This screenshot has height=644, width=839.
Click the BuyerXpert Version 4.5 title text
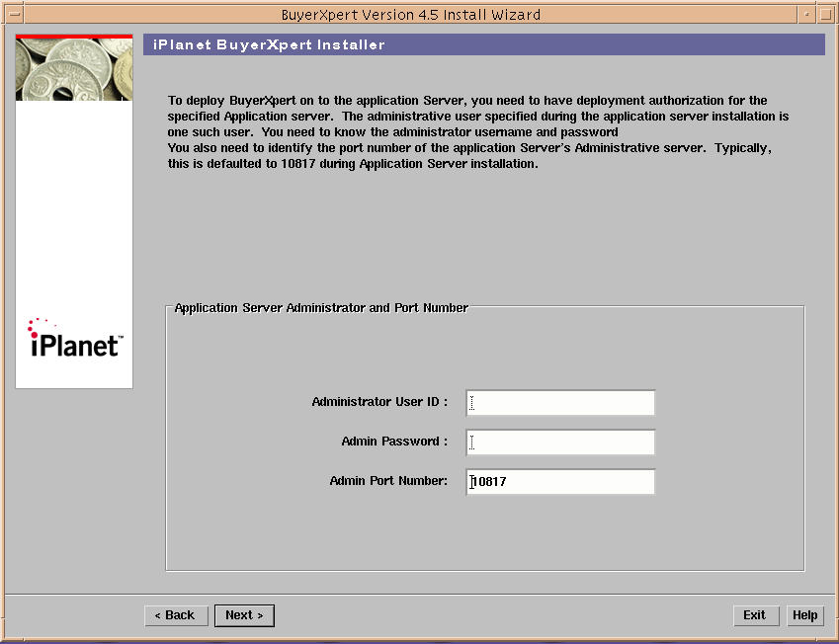410,15
